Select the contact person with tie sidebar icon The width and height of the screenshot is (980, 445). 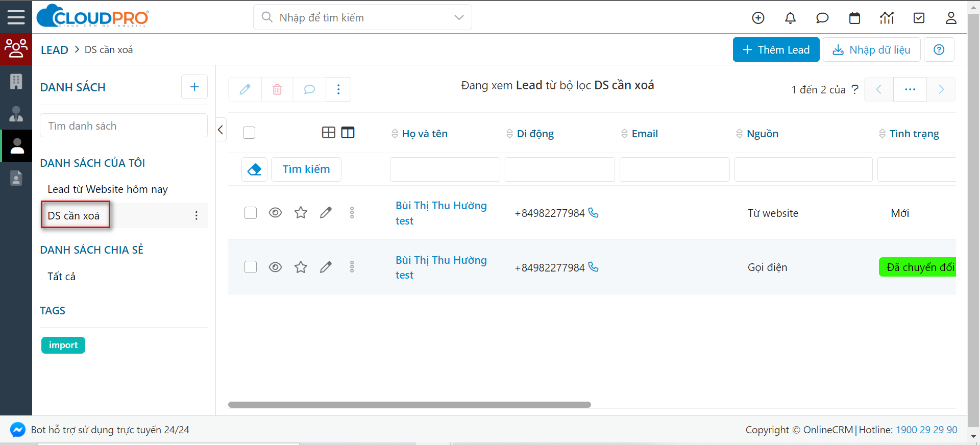click(x=16, y=113)
